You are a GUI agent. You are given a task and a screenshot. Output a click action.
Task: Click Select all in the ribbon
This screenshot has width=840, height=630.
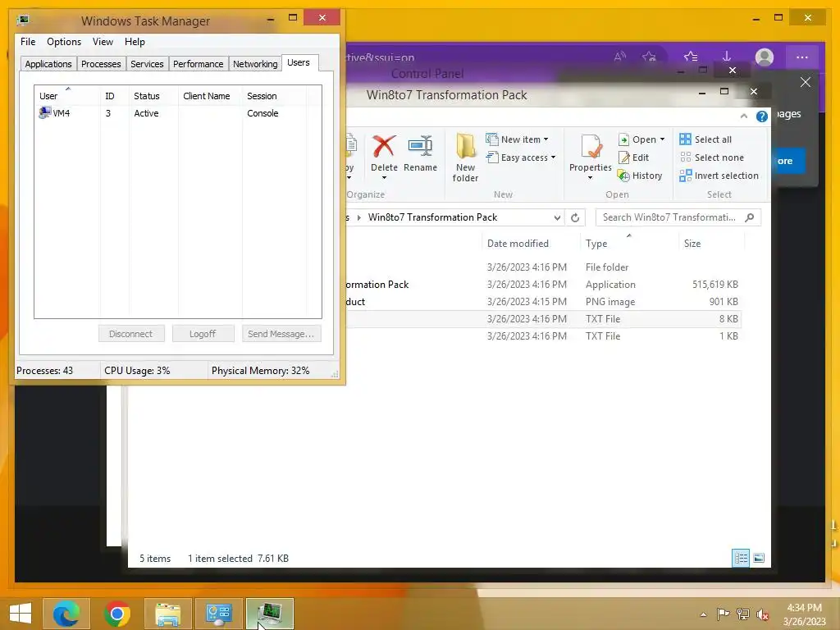(x=705, y=139)
